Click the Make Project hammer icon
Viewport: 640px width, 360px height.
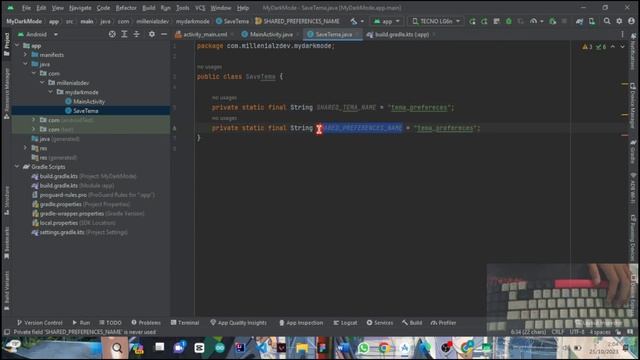tap(353, 21)
